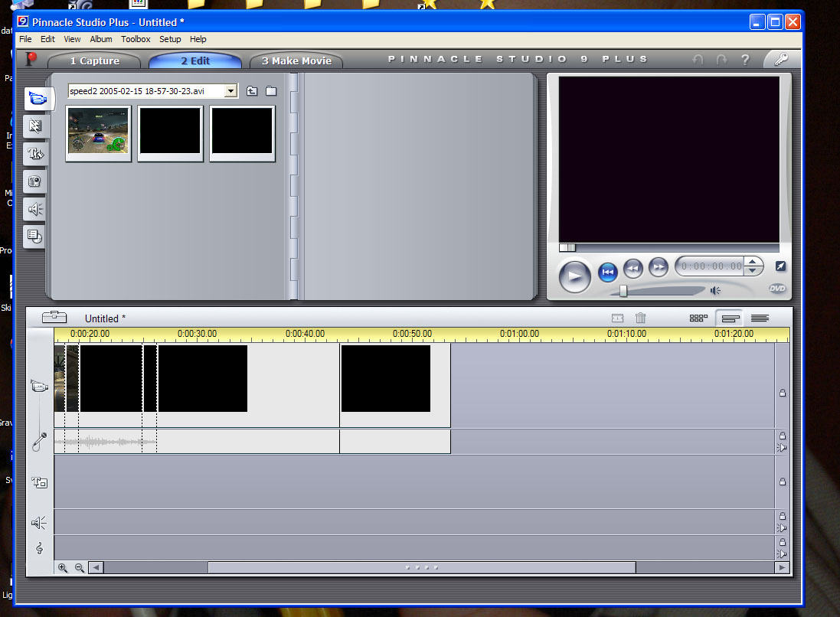Toggle the sound effects track lock

(x=782, y=516)
